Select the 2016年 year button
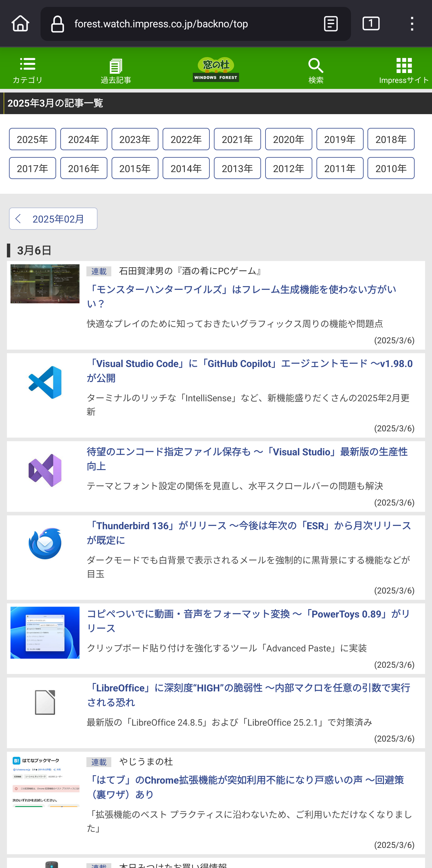The image size is (432, 868). pyautogui.click(x=83, y=168)
